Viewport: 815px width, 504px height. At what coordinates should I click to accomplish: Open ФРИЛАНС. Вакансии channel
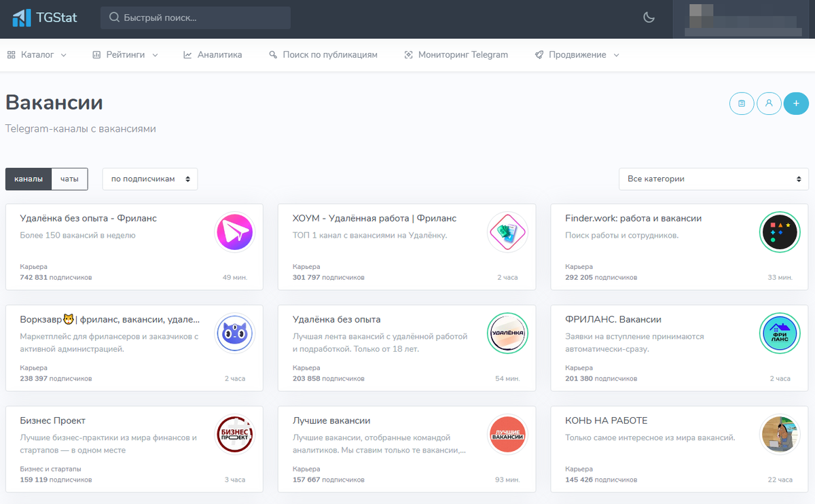point(613,319)
